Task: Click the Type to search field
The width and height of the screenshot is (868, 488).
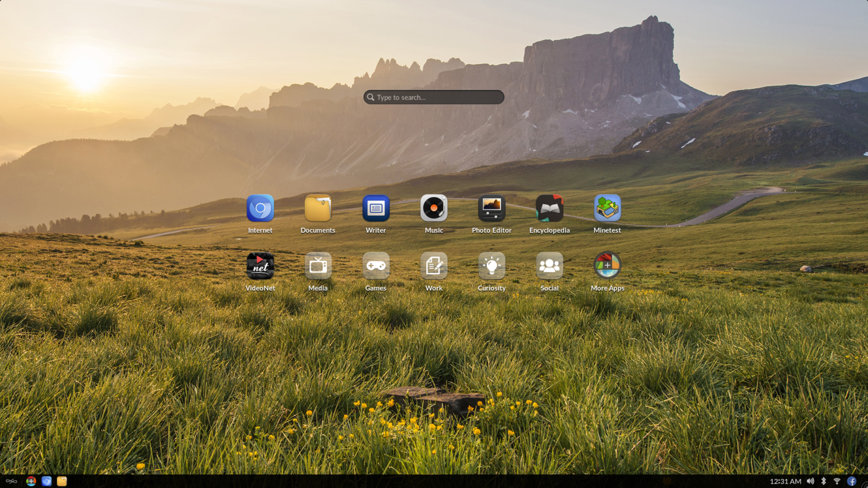Action: pos(434,97)
